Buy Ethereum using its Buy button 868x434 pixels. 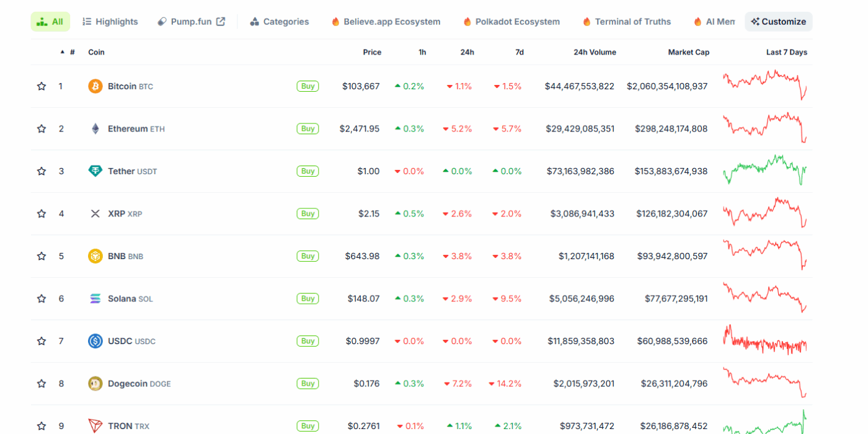click(x=308, y=129)
